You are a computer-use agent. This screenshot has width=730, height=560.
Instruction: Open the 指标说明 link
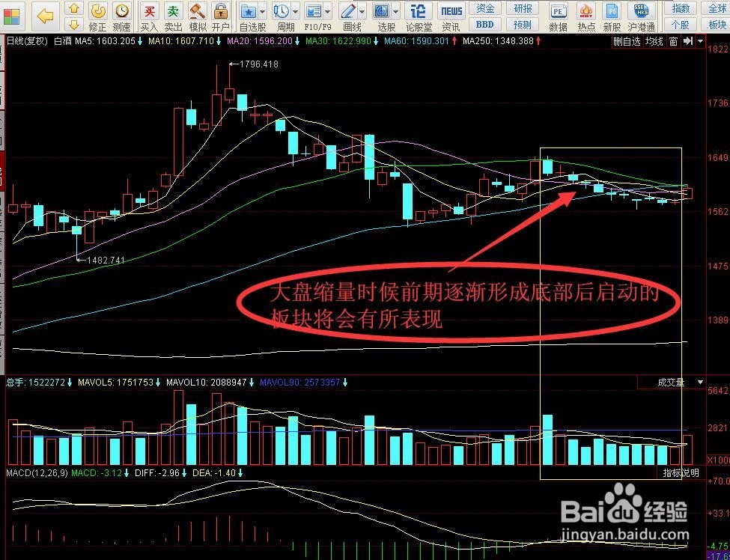pyautogui.click(x=681, y=473)
